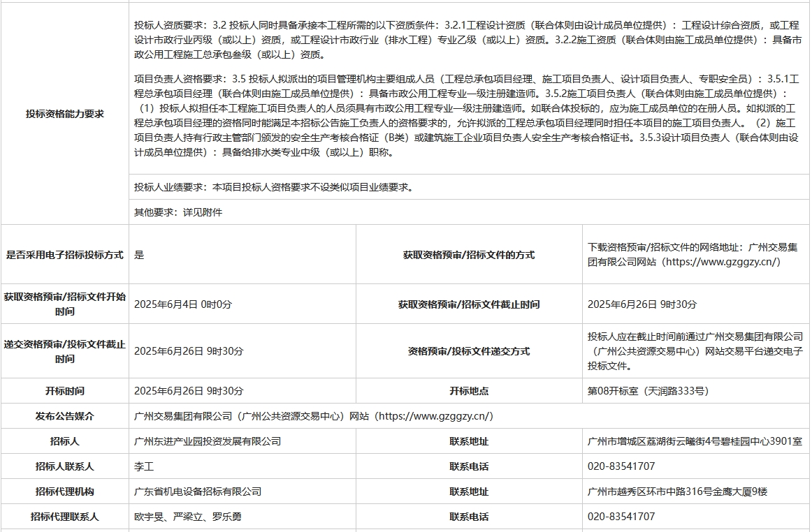
Task: Select the 是否采用电子招标投标方式 label cell
Action: pyautogui.click(x=64, y=255)
